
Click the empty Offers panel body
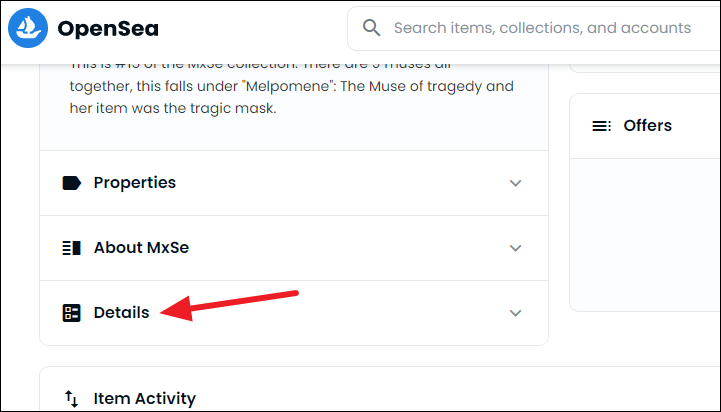click(x=645, y=230)
